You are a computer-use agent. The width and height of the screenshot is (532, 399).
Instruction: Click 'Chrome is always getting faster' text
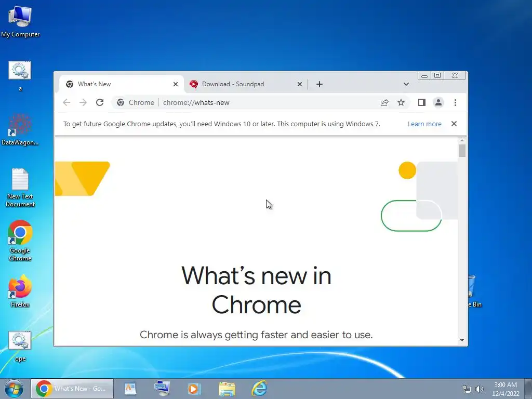tap(256, 335)
